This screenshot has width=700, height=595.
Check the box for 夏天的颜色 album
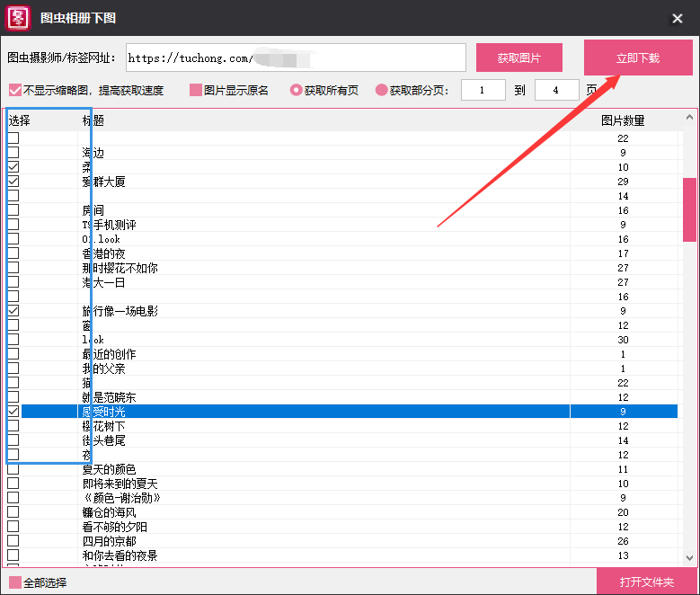pos(13,469)
